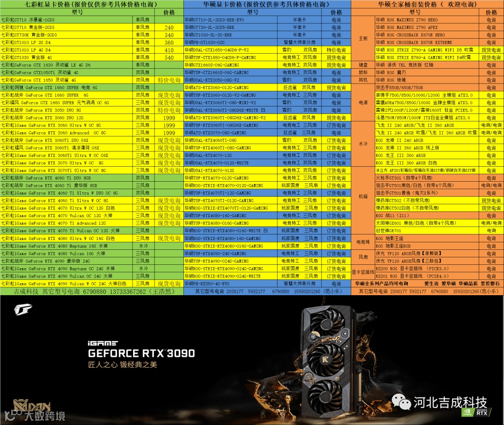
Task: Click '智慧大师单分扇' for 华硕PH-GT1030-O2G
Action: point(300,42)
